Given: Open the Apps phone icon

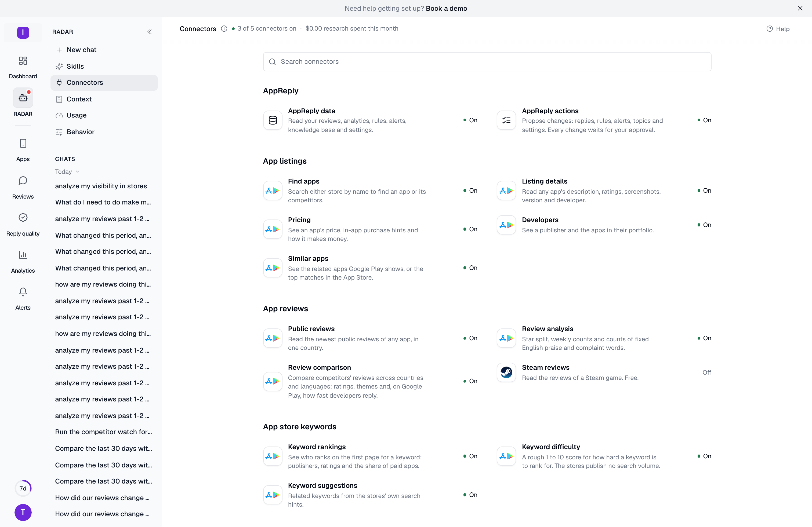Looking at the screenshot, I should click(23, 144).
